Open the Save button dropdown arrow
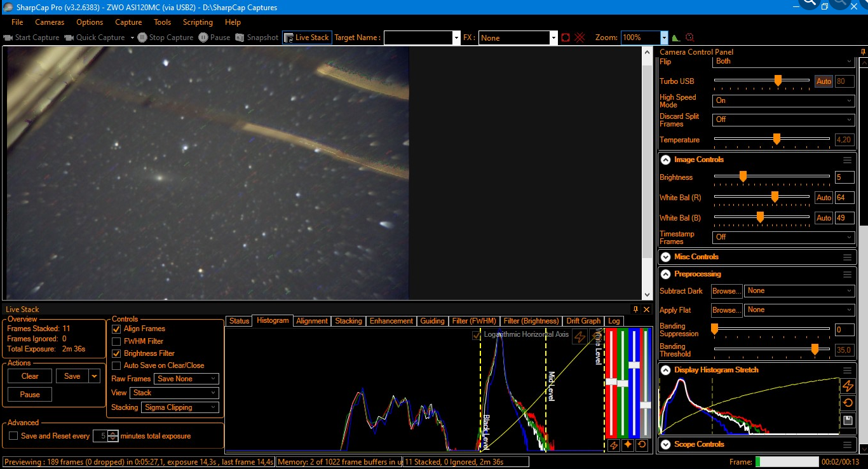Image resolution: width=868 pixels, height=469 pixels. pyautogui.click(x=95, y=376)
